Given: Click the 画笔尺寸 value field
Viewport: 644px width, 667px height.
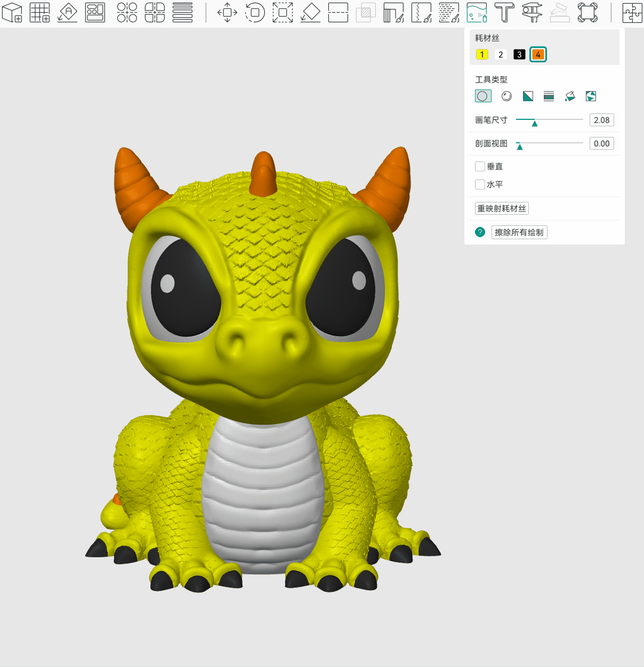Looking at the screenshot, I should pos(601,120).
